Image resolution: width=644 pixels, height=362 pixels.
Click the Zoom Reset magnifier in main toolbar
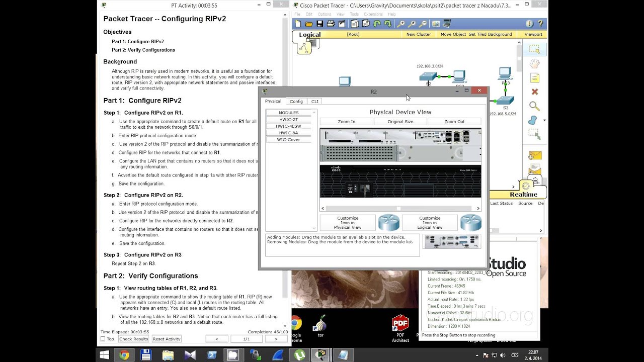click(x=412, y=24)
